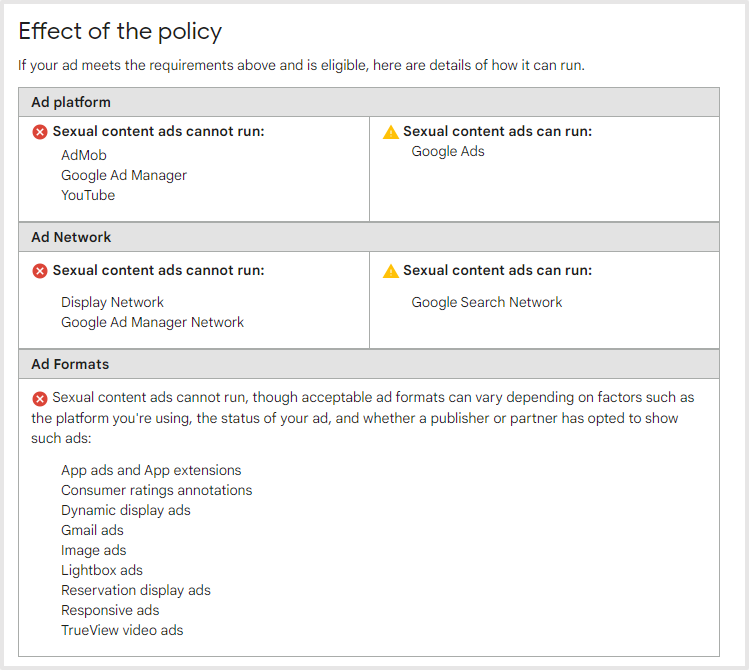
Task: Click the 'Google Ad Manager Network' entry
Action: pyautogui.click(x=152, y=322)
